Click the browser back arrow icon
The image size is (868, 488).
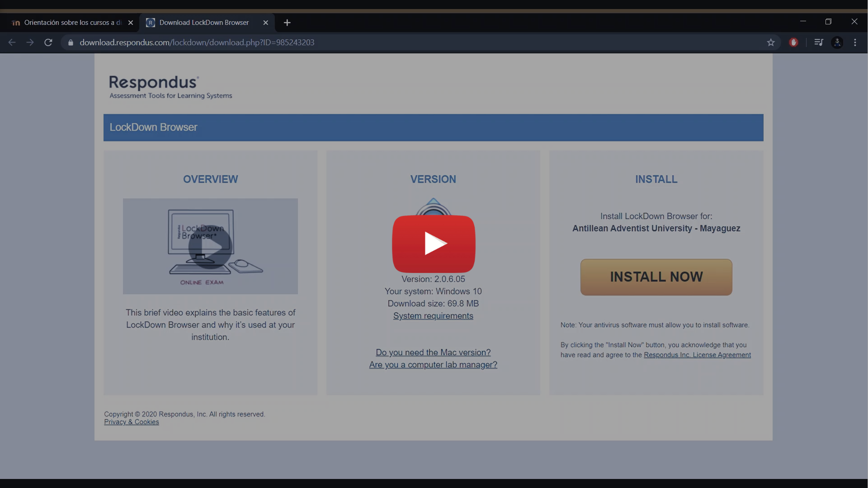point(12,42)
